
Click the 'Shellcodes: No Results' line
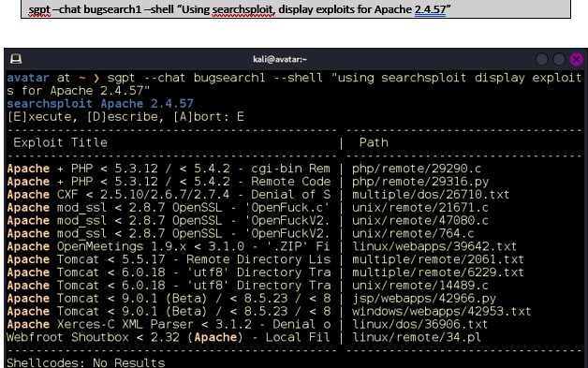pos(86,362)
